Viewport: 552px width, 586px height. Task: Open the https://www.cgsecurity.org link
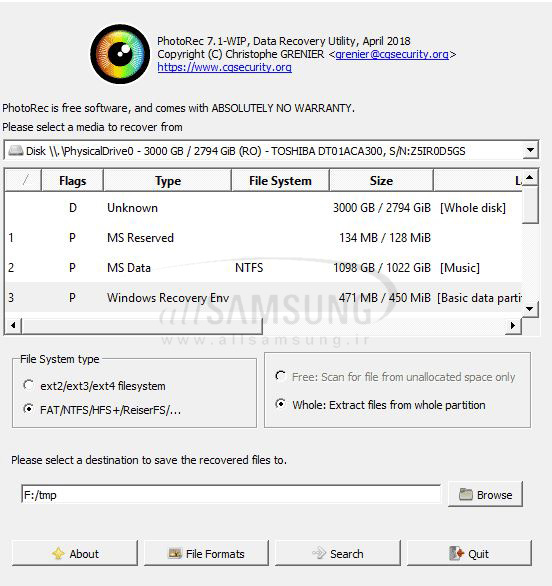coord(225,67)
